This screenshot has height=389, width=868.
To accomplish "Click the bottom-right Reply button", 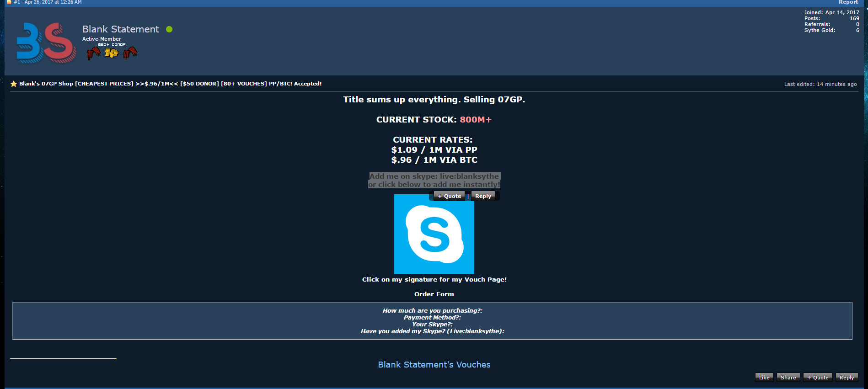I will pos(847,378).
